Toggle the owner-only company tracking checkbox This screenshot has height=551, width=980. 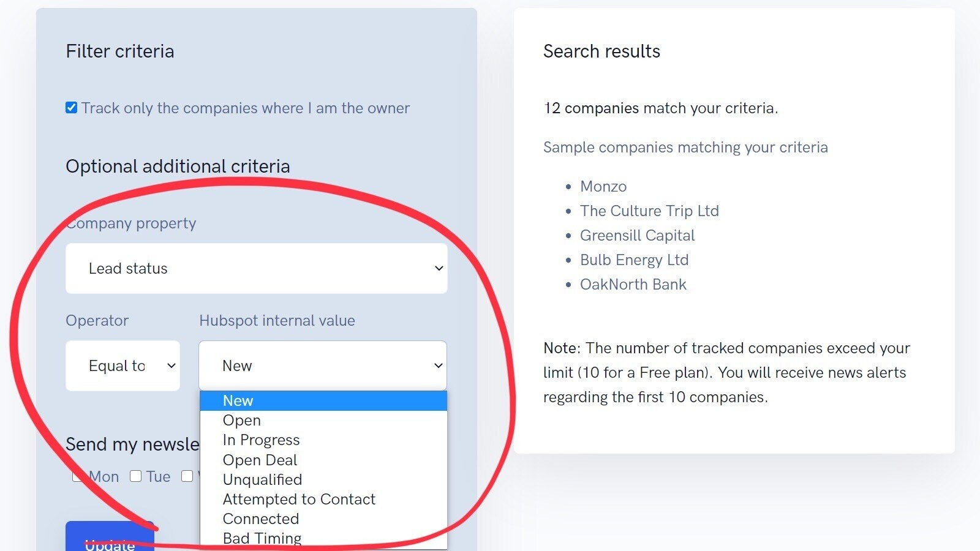click(72, 108)
